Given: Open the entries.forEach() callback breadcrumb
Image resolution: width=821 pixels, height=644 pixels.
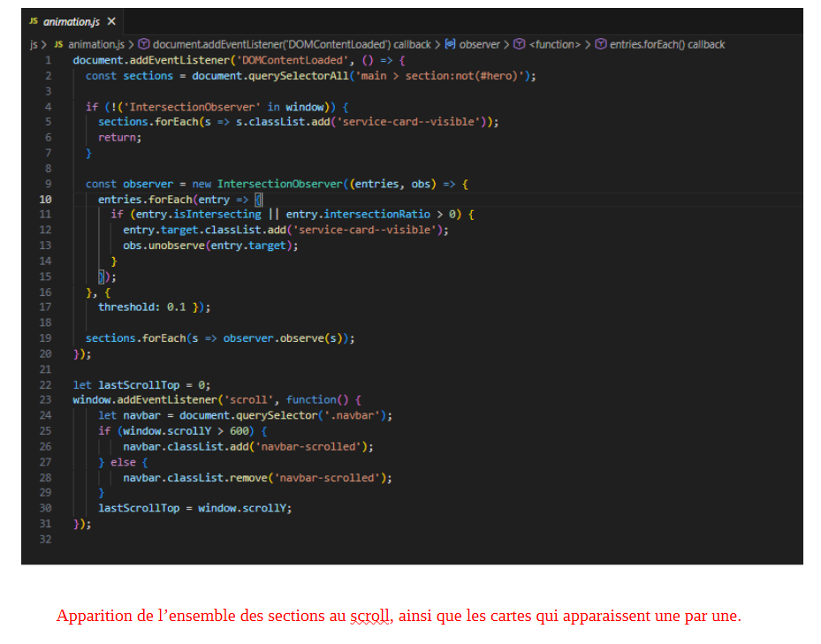Looking at the screenshot, I should pos(667,44).
